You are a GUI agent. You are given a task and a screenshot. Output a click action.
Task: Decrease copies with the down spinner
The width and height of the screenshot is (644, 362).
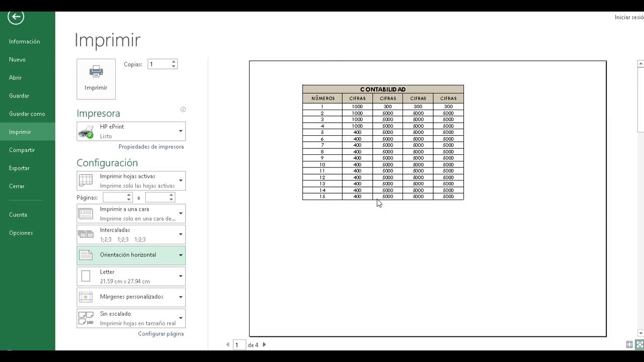coord(174,66)
